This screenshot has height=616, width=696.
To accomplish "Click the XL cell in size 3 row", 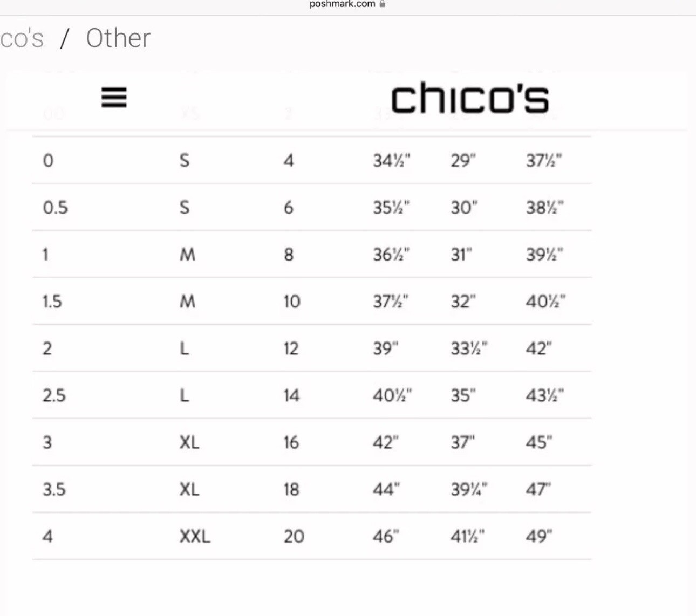I will pos(189,442).
